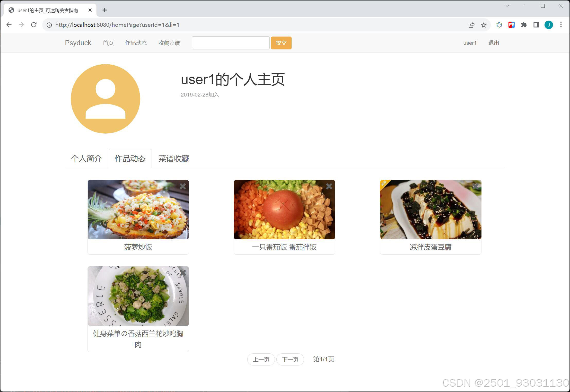Delete the 香菇西兰花炒鸡胸肉 post
The height and width of the screenshot is (392, 570).
183,273
